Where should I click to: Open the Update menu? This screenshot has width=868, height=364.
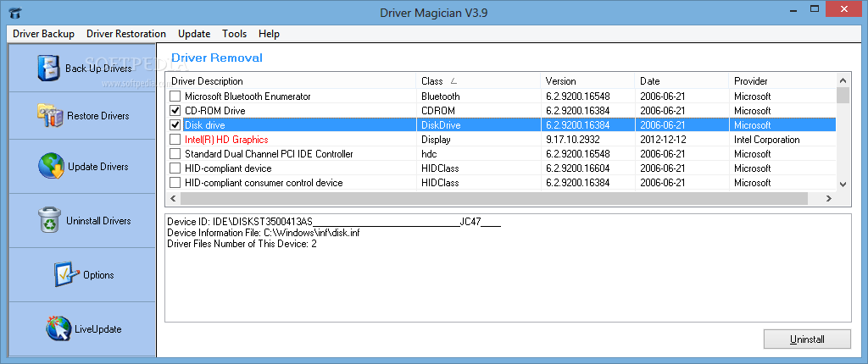coord(194,34)
